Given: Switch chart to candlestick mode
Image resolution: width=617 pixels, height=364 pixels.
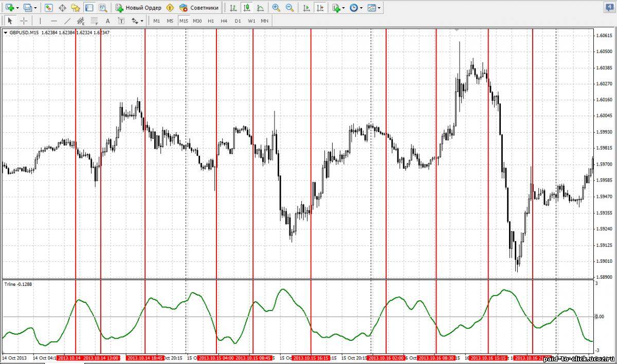Looking at the screenshot, I should tap(247, 8).
